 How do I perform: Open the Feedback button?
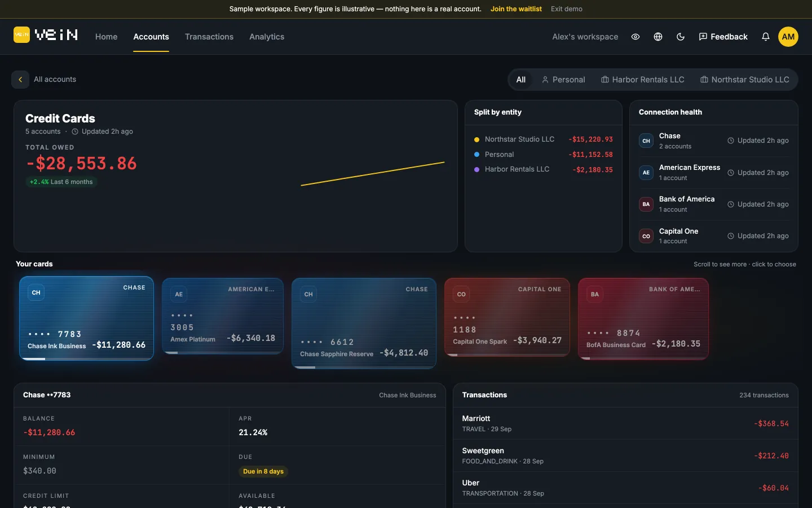[723, 37]
